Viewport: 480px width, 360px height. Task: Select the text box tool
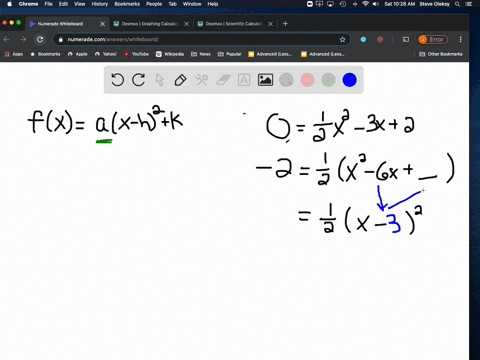[244, 80]
